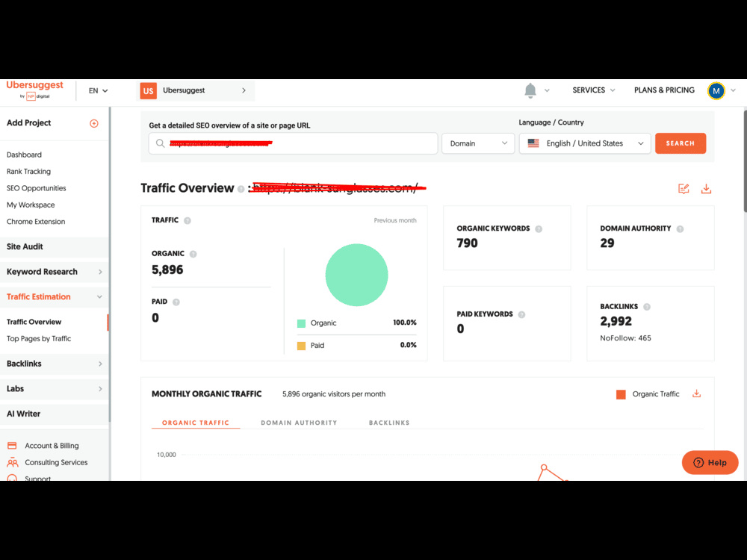Screen dimensions: 747x560
Task: Open the Domain type dropdown
Action: tap(478, 143)
